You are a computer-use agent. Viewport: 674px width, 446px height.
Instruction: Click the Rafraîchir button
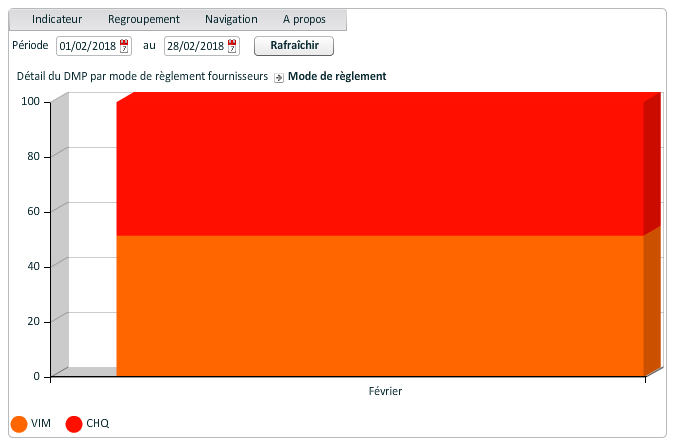coord(294,46)
